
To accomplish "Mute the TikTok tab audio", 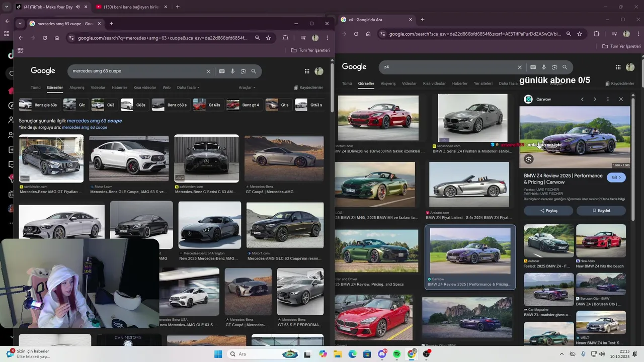I will [x=77, y=7].
